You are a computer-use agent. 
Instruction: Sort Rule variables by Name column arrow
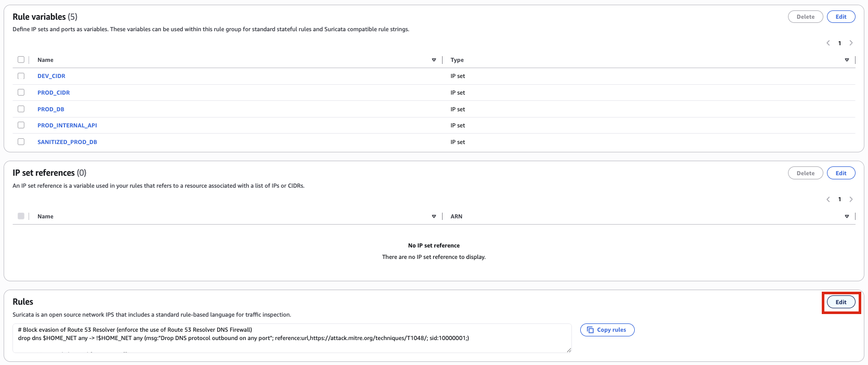[434, 60]
